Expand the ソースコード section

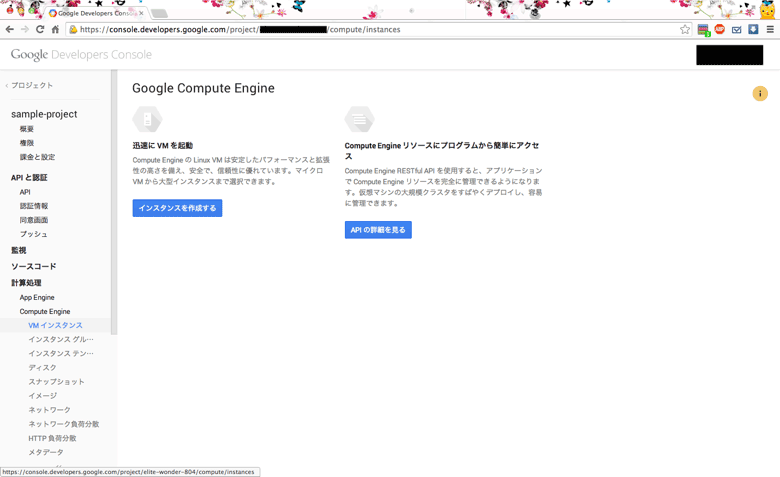[x=33, y=266]
